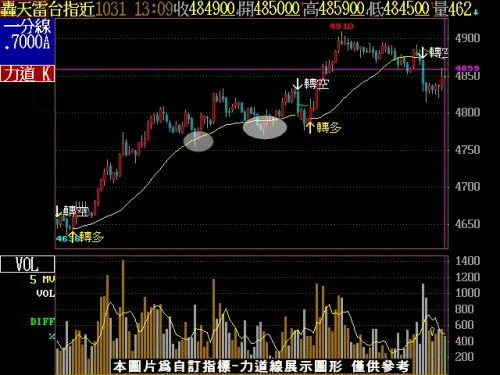Click the 5 MV moving average legend
This screenshot has width=500, height=375.
[x=42, y=279]
